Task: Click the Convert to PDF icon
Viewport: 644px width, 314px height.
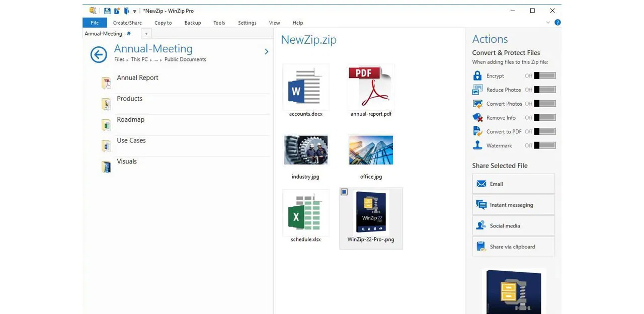Action: [477, 131]
